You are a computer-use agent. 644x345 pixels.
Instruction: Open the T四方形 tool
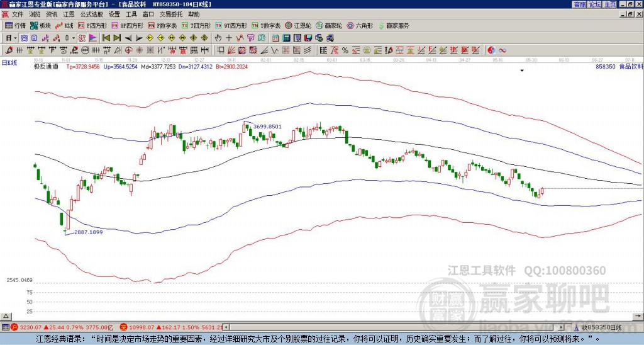pos(196,25)
